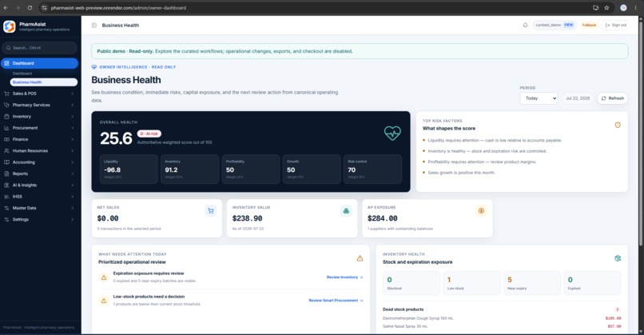
Task: Click the contest_demo VIEW user badge
Action: tap(555, 25)
